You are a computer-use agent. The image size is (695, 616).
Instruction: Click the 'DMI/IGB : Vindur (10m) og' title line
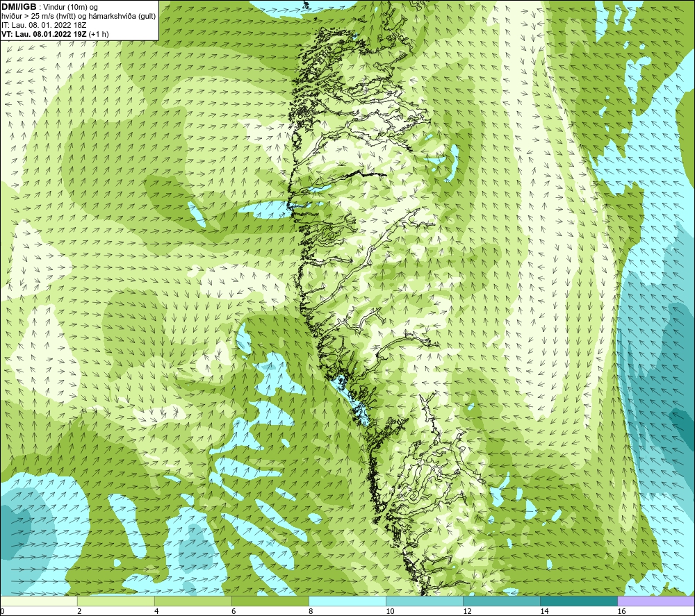pyautogui.click(x=49, y=7)
